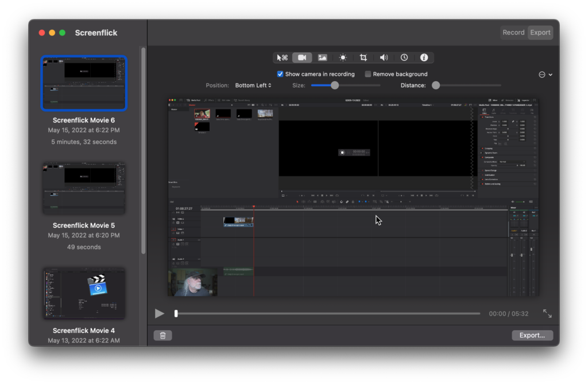The width and height of the screenshot is (588, 384).
Task: Open the ellipsis more options menu
Action: tap(546, 74)
